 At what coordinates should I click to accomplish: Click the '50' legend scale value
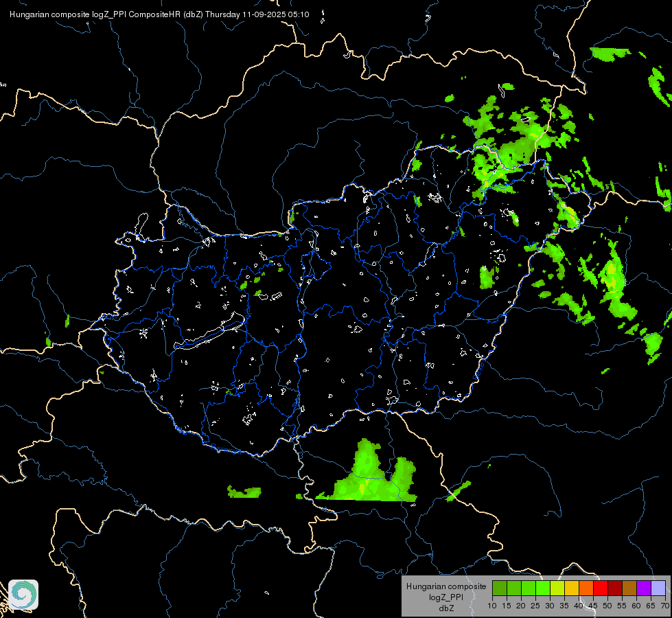coord(607,606)
